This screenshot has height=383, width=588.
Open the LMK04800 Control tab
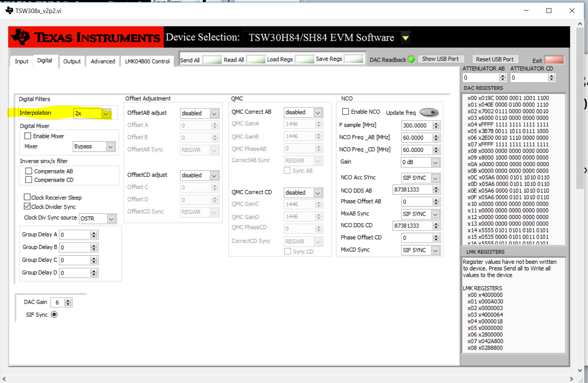[x=147, y=61]
